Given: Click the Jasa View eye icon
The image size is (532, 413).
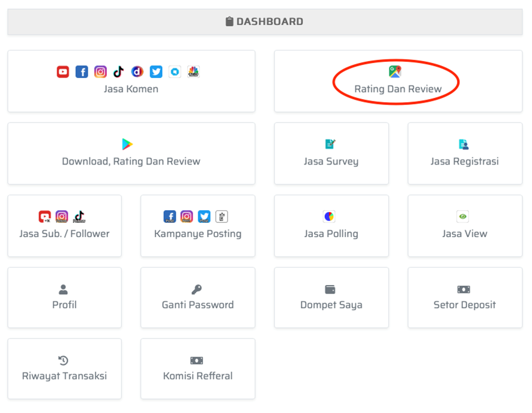Looking at the screenshot, I should (462, 217).
